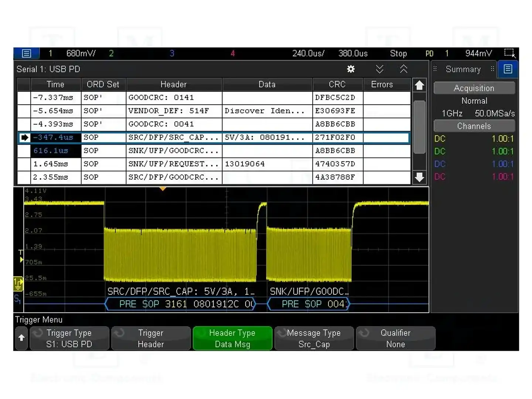This screenshot has width=532, height=399.
Task: Open the sidebar list icon button
Action: point(508,69)
